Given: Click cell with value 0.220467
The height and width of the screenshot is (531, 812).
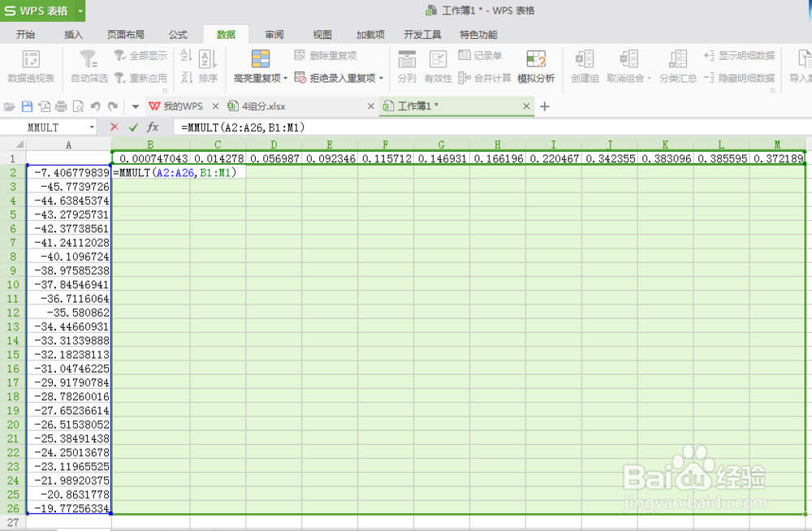Looking at the screenshot, I should coord(554,158).
